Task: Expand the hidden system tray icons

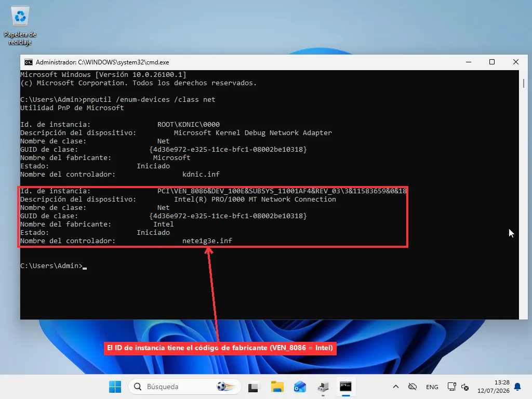Action: point(395,387)
